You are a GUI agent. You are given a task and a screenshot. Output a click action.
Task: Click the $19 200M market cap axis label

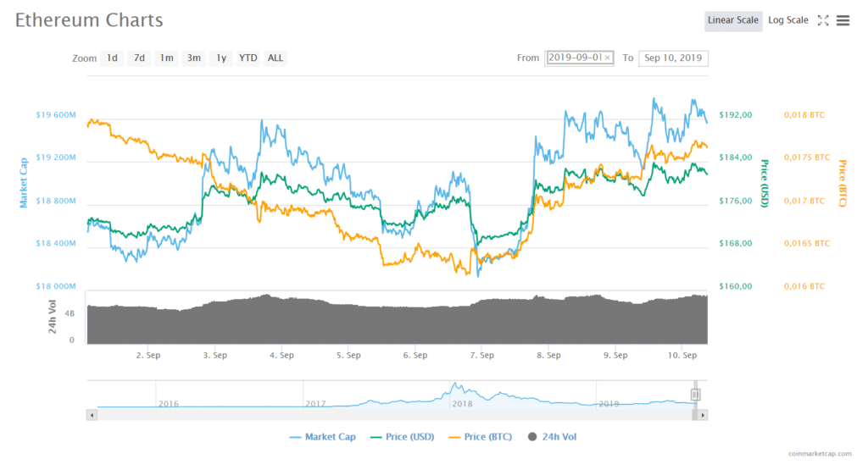(x=56, y=158)
